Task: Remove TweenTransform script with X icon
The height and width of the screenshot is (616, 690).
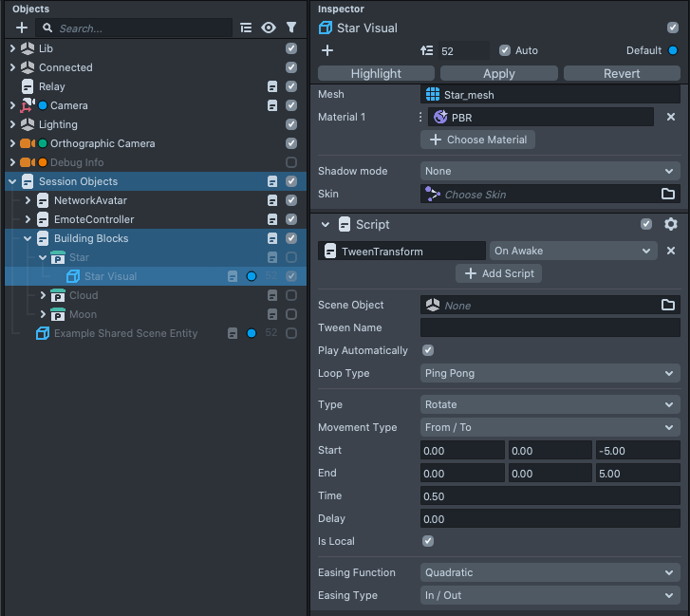Action: point(670,251)
